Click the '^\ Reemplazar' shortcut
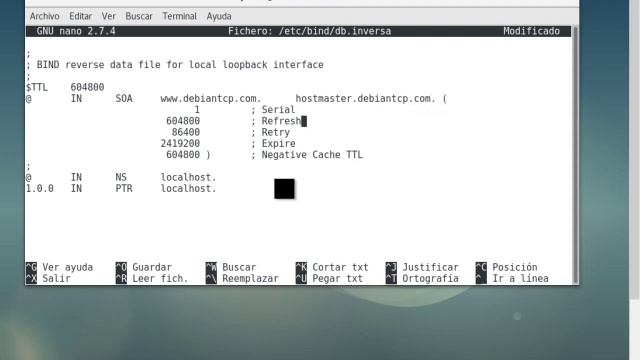The width and height of the screenshot is (640, 360). coord(242,279)
